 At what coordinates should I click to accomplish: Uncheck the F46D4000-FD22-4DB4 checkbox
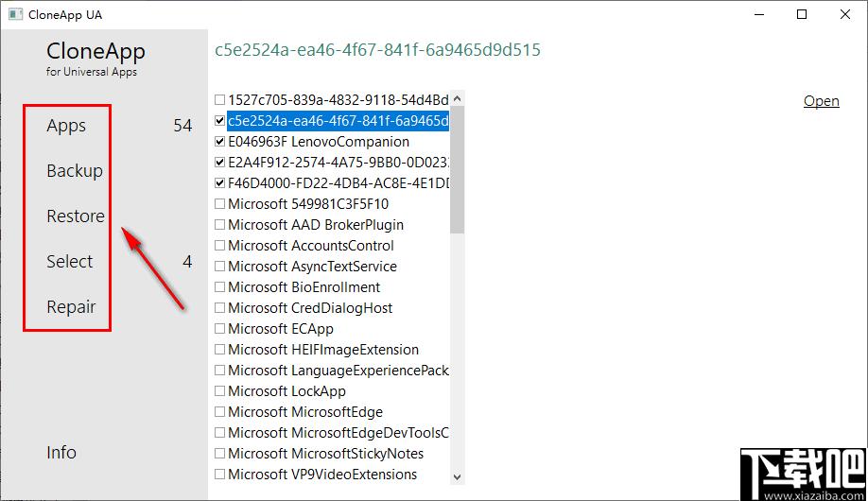click(219, 183)
